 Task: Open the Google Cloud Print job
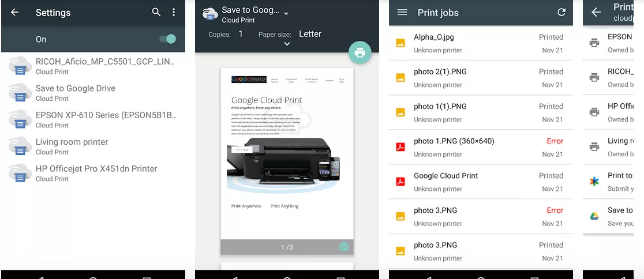tap(481, 182)
